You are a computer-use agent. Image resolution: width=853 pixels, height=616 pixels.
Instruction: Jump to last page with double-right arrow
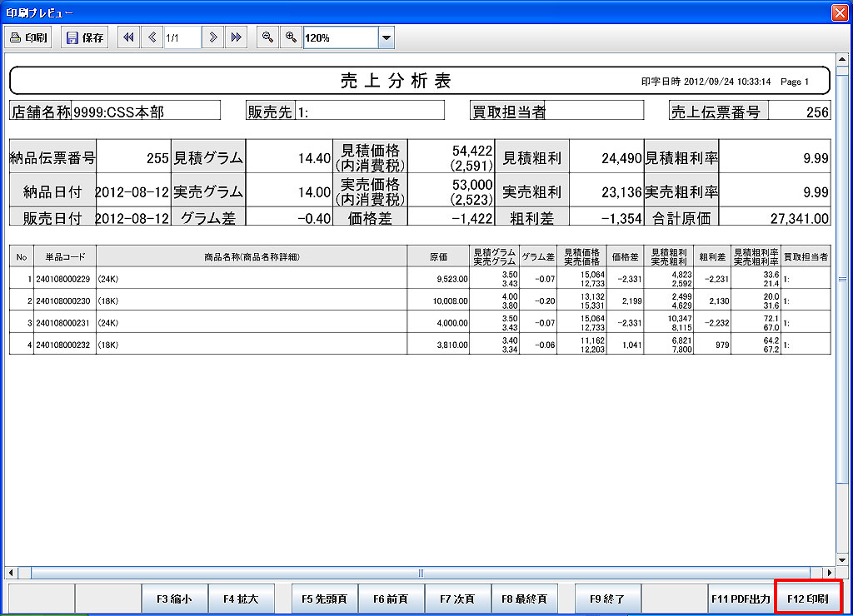pos(236,37)
